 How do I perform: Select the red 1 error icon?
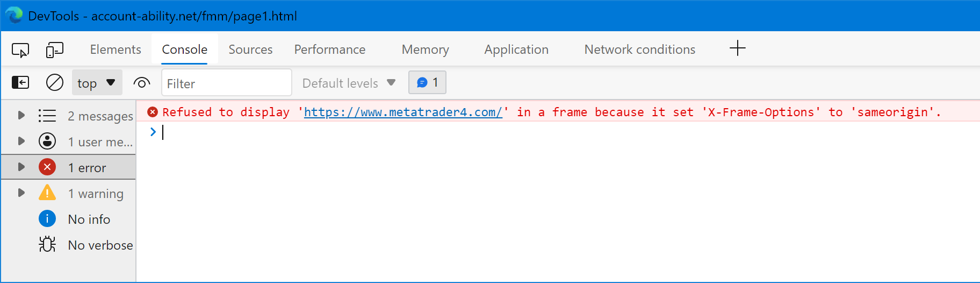(x=47, y=167)
